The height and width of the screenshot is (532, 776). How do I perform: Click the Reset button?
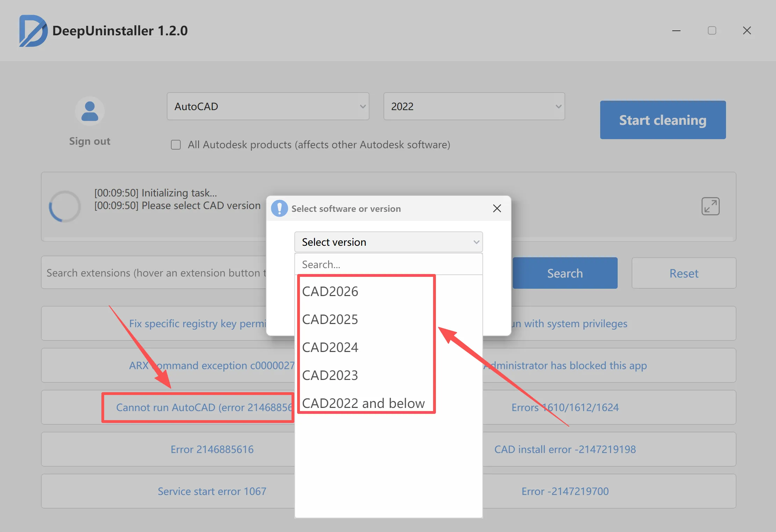click(x=684, y=273)
